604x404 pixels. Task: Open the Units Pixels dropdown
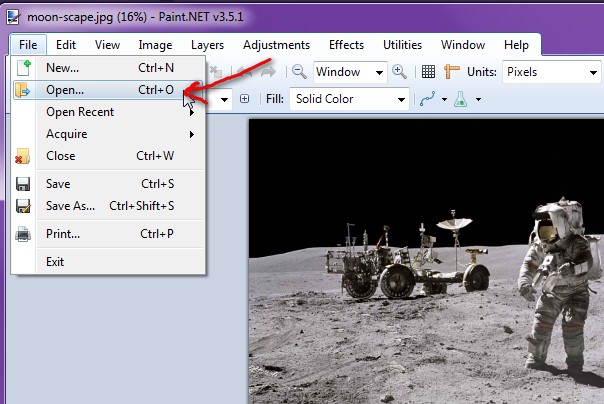552,72
